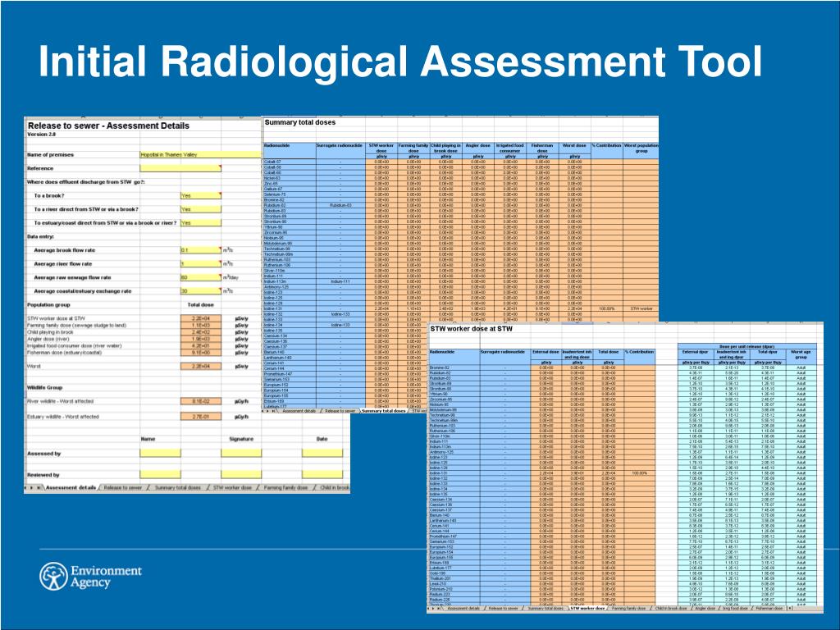This screenshot has height=630, width=840.
Task: Select the 'To a brook?' Yes cell
Action: 200,195
